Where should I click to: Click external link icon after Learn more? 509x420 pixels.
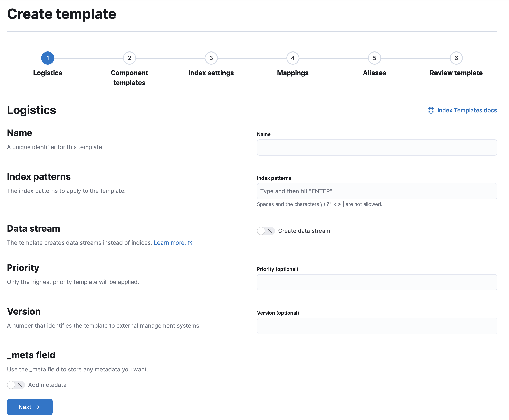(190, 243)
